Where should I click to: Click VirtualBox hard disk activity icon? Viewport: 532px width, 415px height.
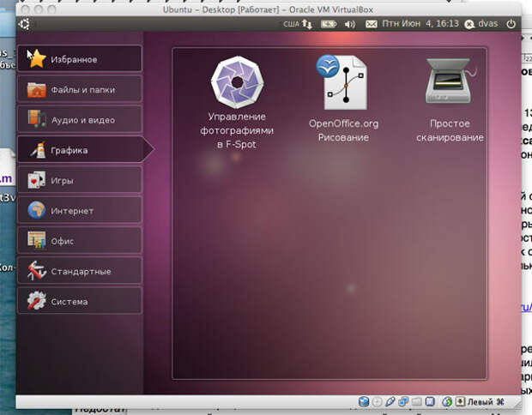[x=364, y=402]
